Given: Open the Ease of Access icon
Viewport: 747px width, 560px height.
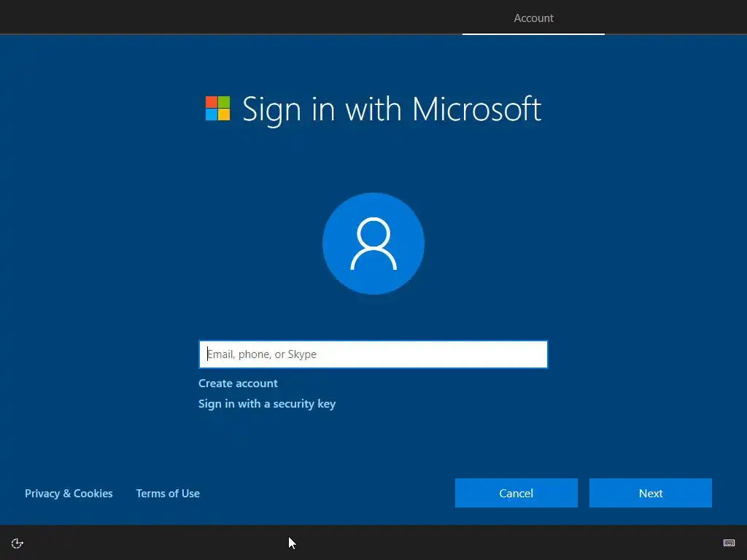Looking at the screenshot, I should pyautogui.click(x=18, y=542).
